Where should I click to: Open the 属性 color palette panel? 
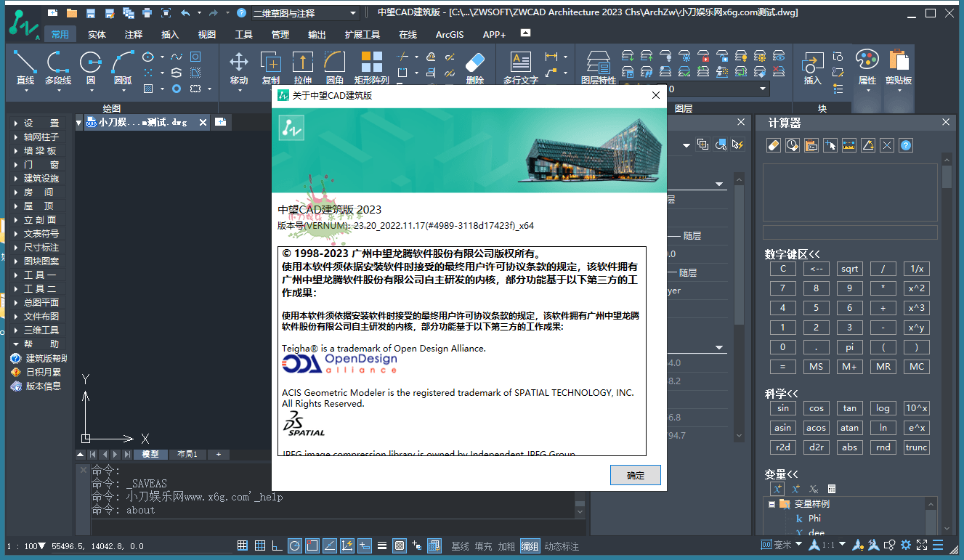[x=867, y=68]
